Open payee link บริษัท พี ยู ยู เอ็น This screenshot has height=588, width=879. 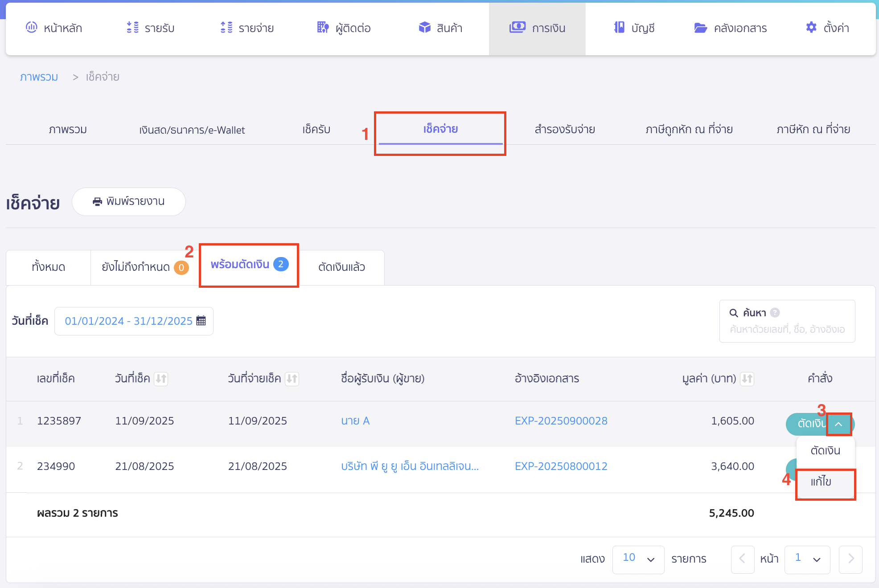pyautogui.click(x=410, y=466)
